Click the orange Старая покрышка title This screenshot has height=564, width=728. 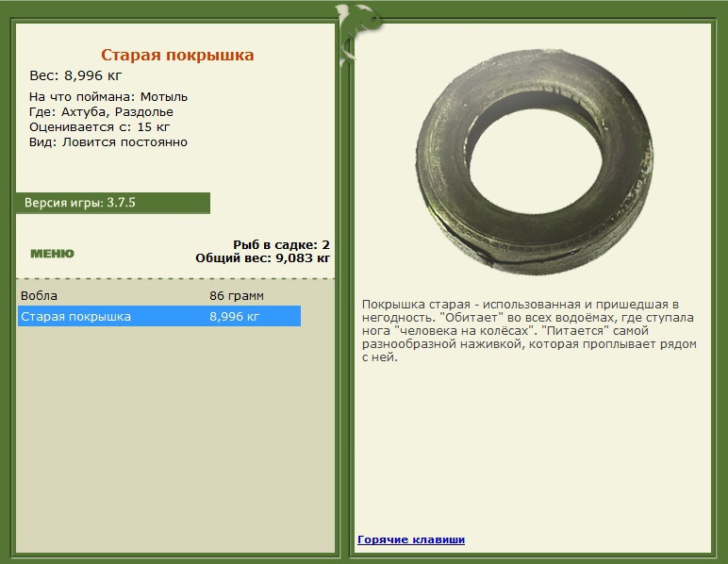177,55
